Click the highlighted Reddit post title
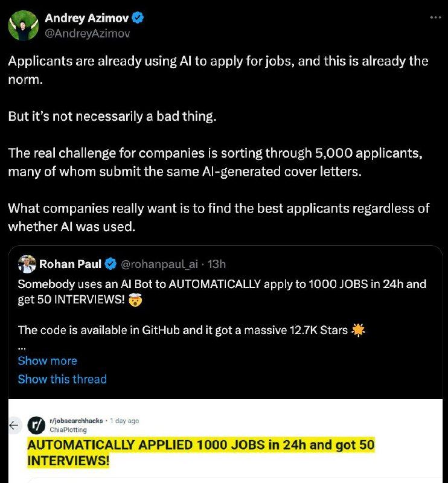 point(201,453)
